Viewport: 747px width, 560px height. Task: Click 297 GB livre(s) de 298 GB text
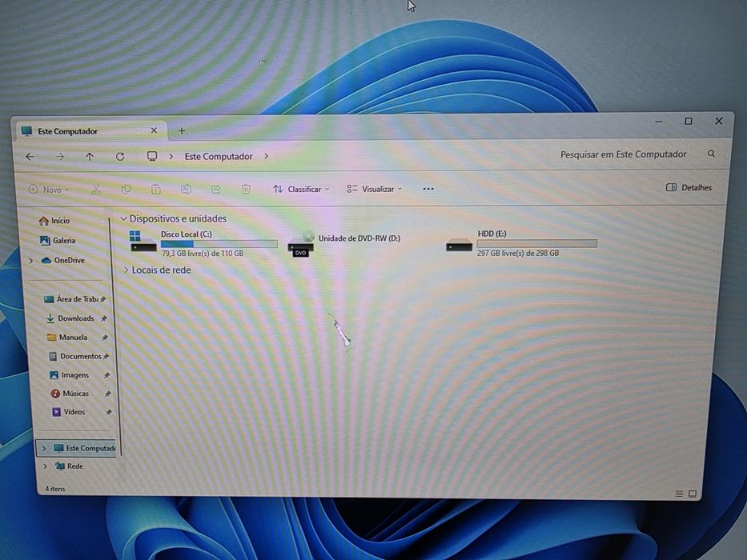tap(518, 253)
